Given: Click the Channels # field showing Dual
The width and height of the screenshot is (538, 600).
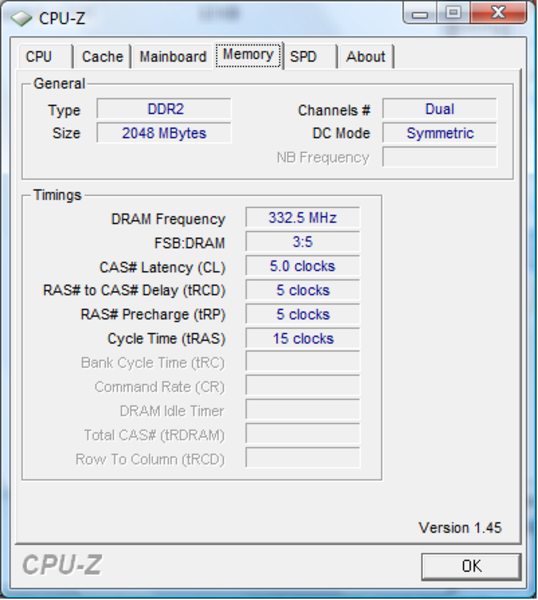Looking at the screenshot, I should (440, 109).
